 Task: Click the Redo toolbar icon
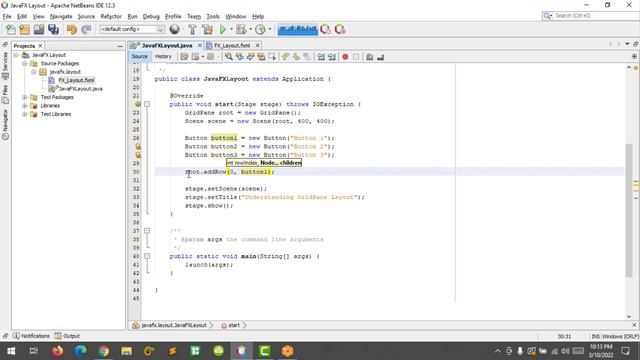click(86, 29)
